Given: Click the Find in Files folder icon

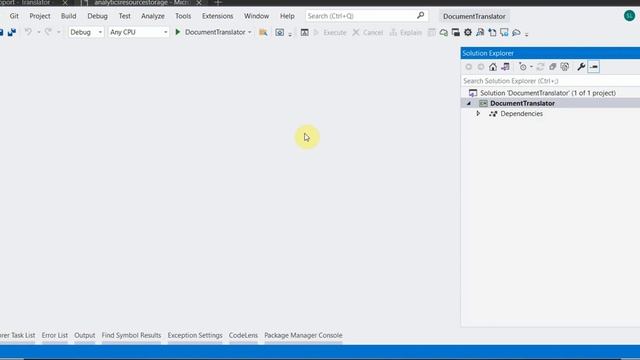Looking at the screenshot, I should 263,32.
